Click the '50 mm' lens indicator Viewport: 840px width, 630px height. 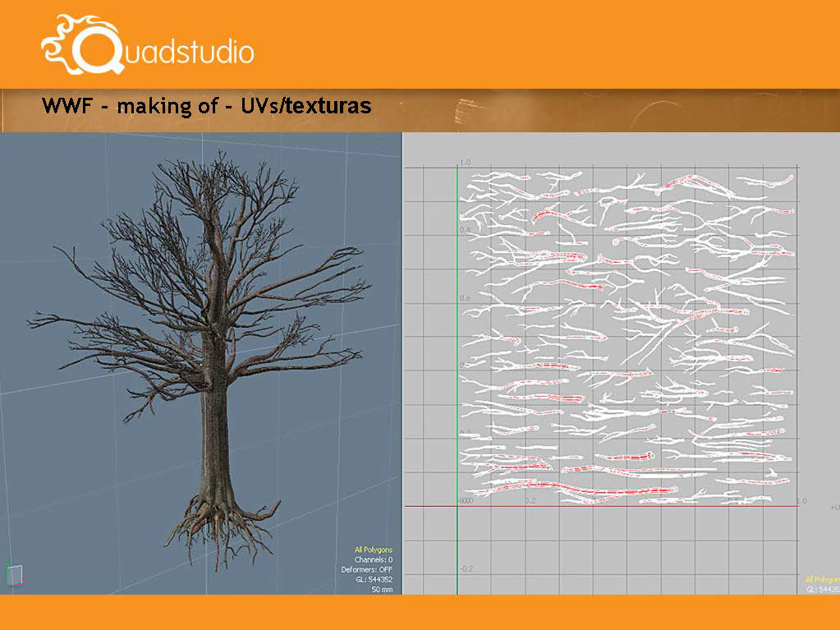pyautogui.click(x=382, y=589)
